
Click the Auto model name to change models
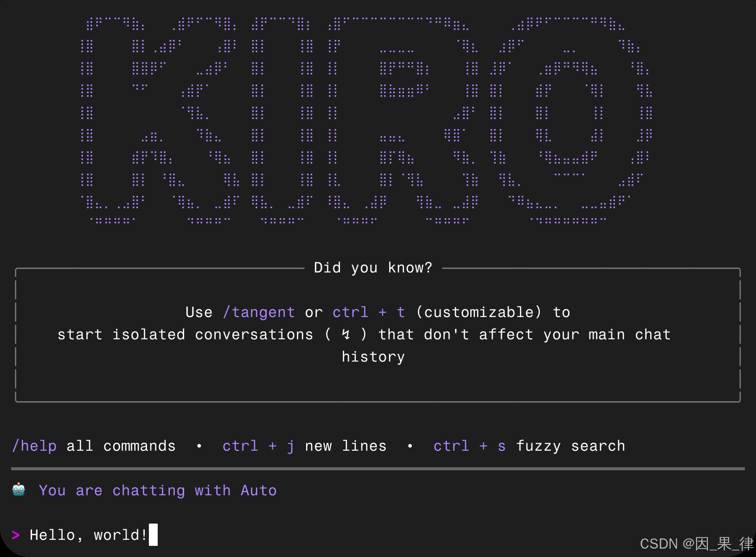point(259,490)
